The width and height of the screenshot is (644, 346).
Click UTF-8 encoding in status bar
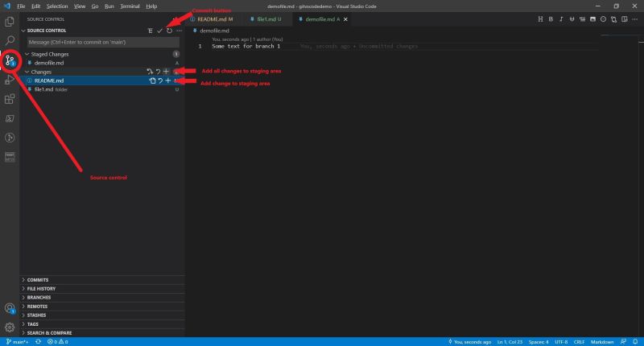pos(561,341)
